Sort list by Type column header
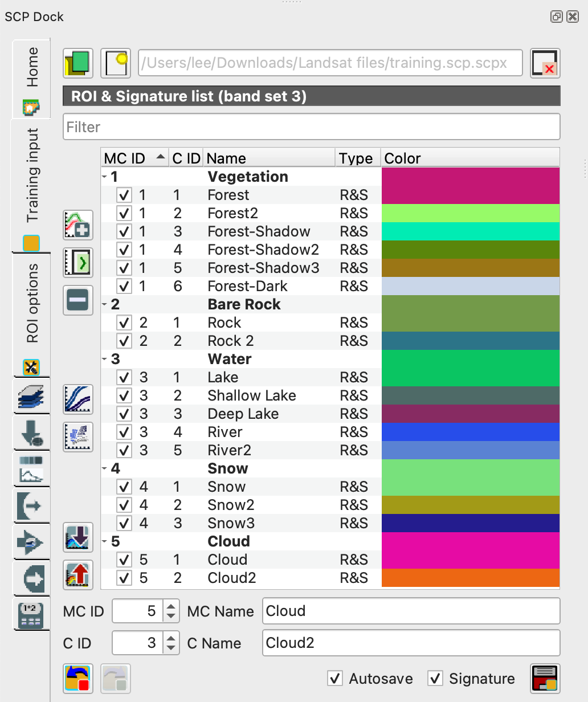The height and width of the screenshot is (702, 588). 358,158
